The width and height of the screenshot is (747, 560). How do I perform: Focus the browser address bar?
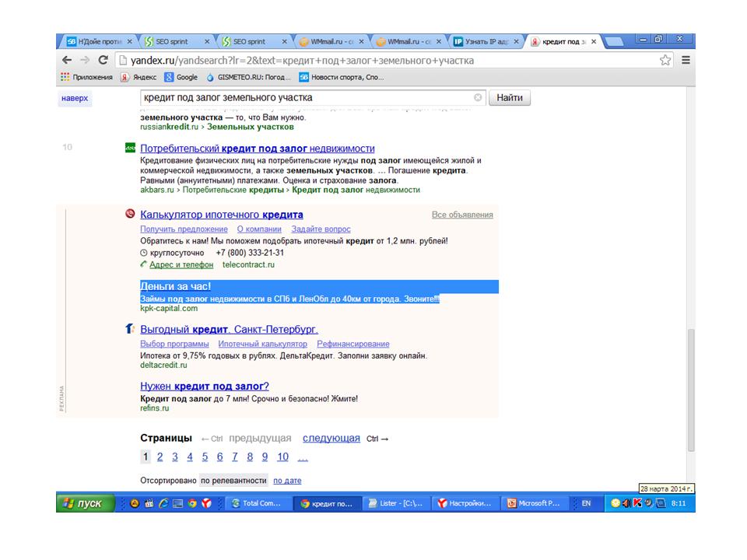(x=394, y=61)
